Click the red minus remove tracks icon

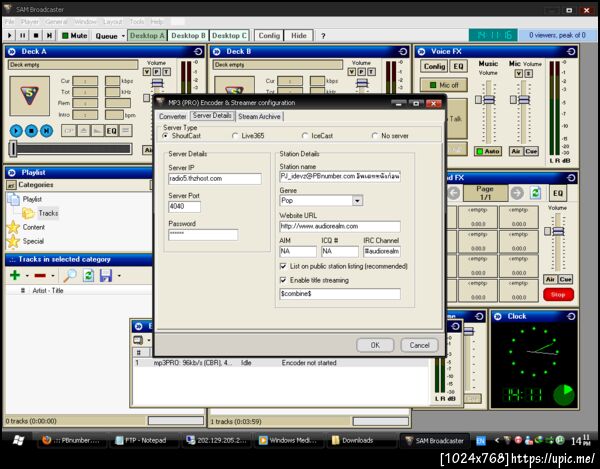pyautogui.click(x=40, y=275)
